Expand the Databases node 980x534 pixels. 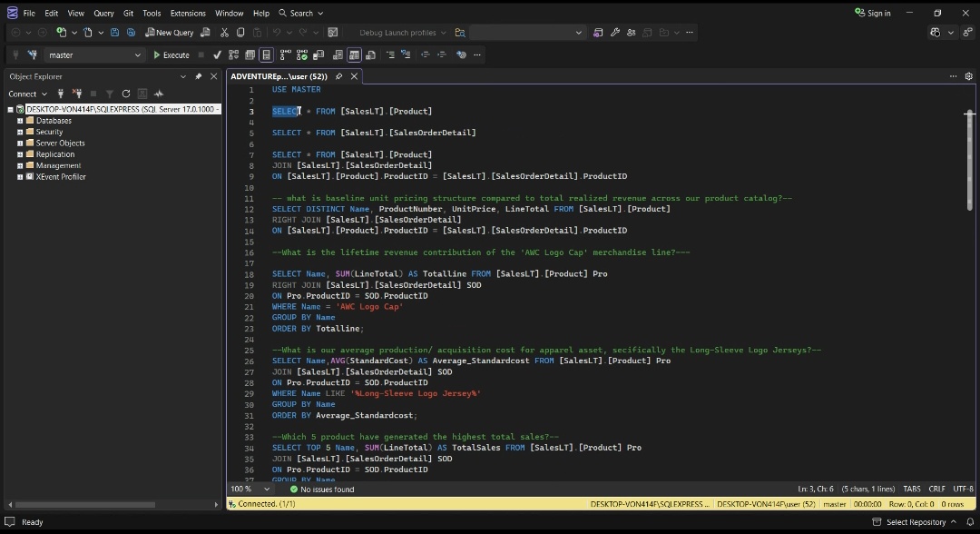[20, 121]
